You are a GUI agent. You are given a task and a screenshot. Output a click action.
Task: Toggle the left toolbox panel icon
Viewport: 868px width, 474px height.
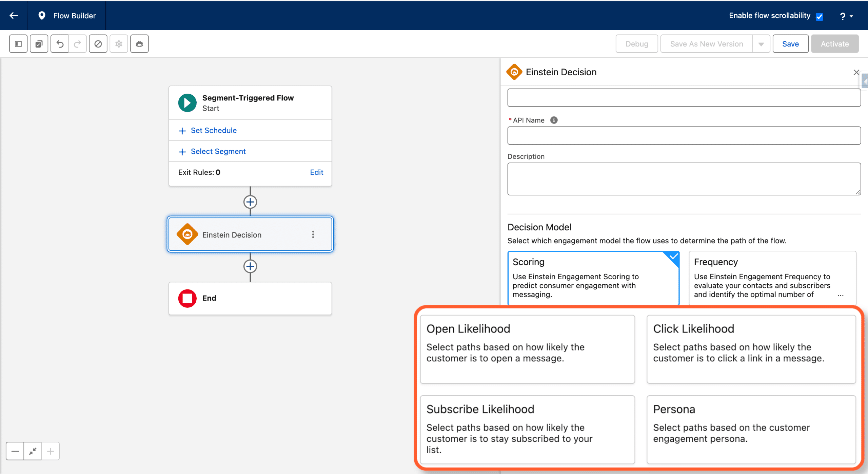(x=18, y=44)
